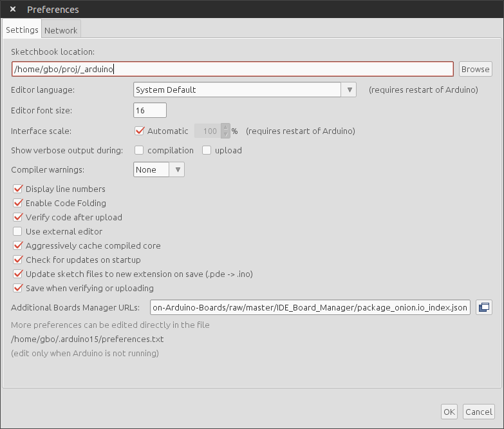This screenshot has width=504, height=429.
Task: Toggle Enable Code Folding checkbox
Action: pyautogui.click(x=17, y=203)
